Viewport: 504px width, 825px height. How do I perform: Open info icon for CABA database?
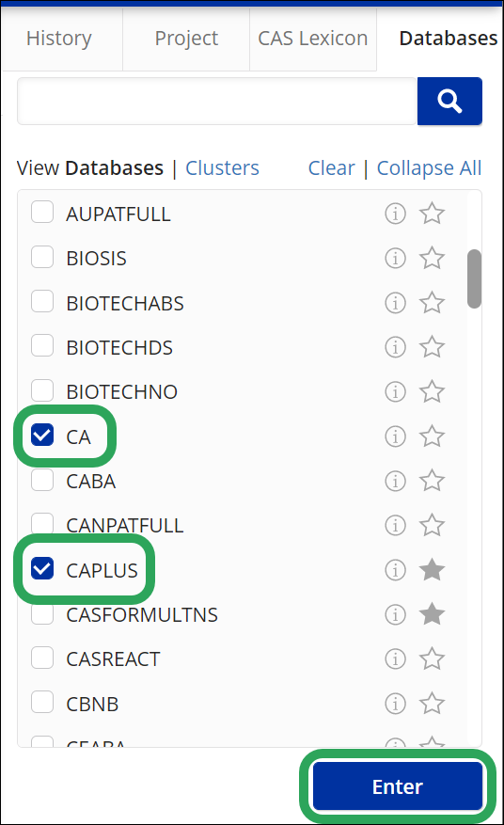(x=395, y=481)
